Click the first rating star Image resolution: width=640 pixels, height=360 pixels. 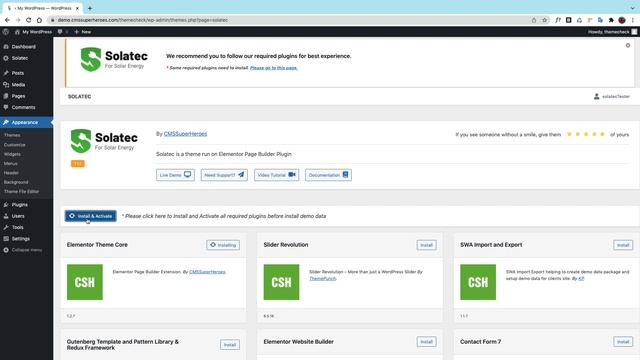(x=569, y=134)
